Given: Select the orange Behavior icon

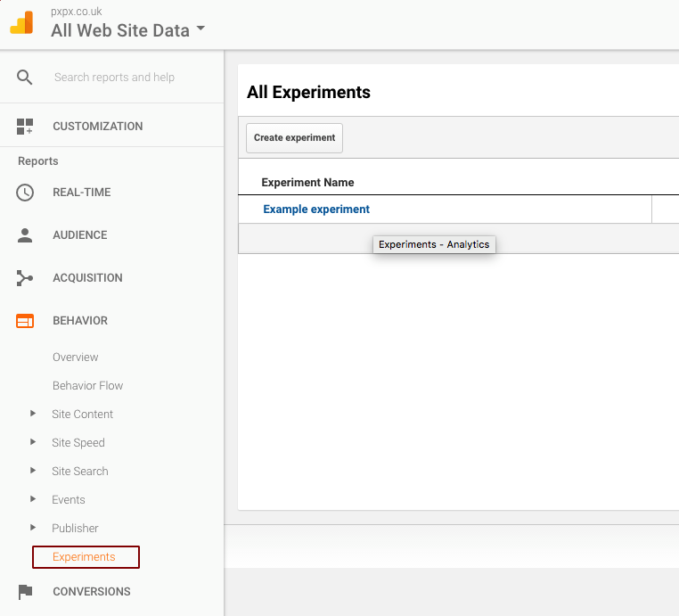Looking at the screenshot, I should click(25, 321).
